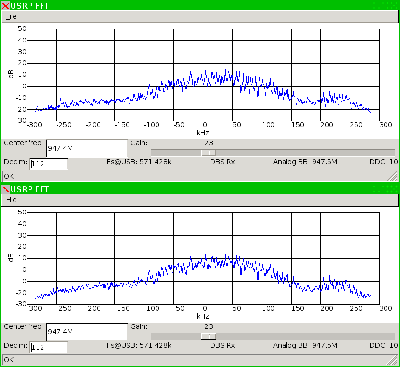
Task: Click the FFT spectrum plot in the upper window
Action: point(203,75)
